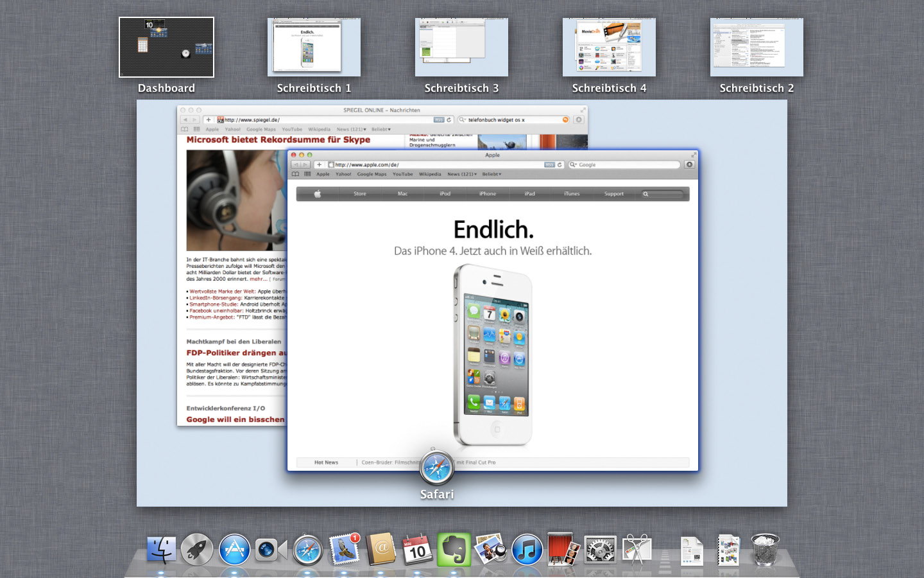The width and height of the screenshot is (924, 578).
Task: Click the Safari icon labeled Safari below windows
Action: (x=437, y=468)
